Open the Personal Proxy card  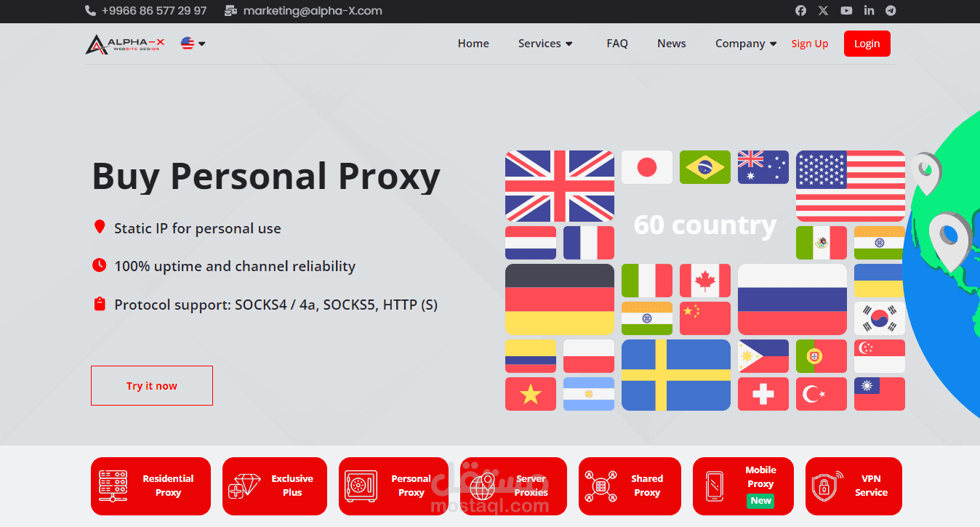click(x=393, y=486)
